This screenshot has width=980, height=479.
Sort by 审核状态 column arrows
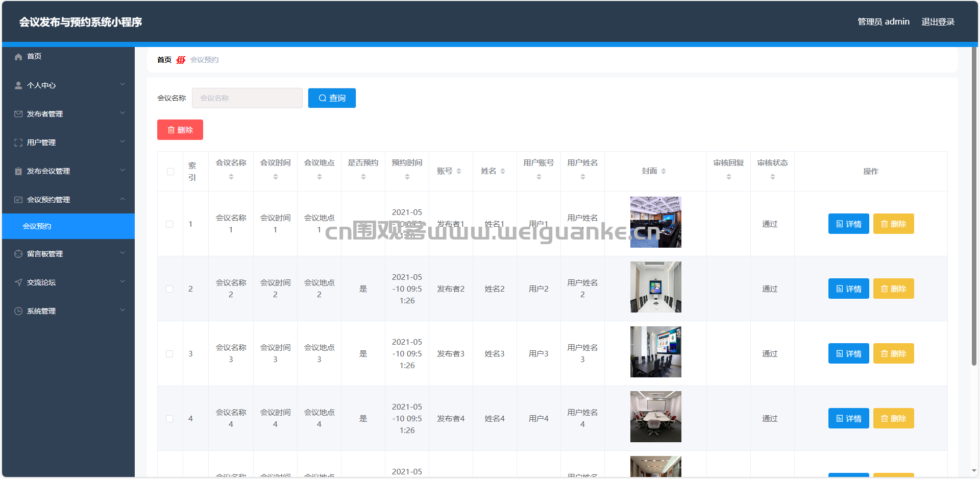click(x=773, y=177)
